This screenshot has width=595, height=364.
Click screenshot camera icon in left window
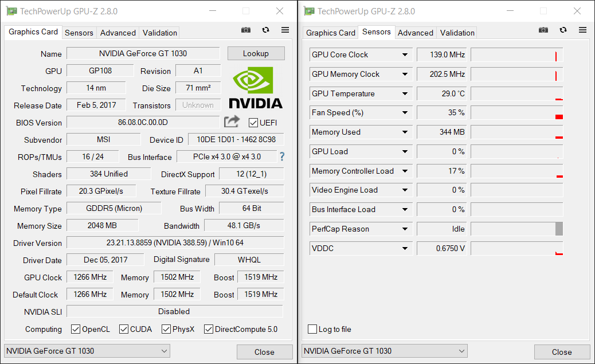[x=246, y=30]
